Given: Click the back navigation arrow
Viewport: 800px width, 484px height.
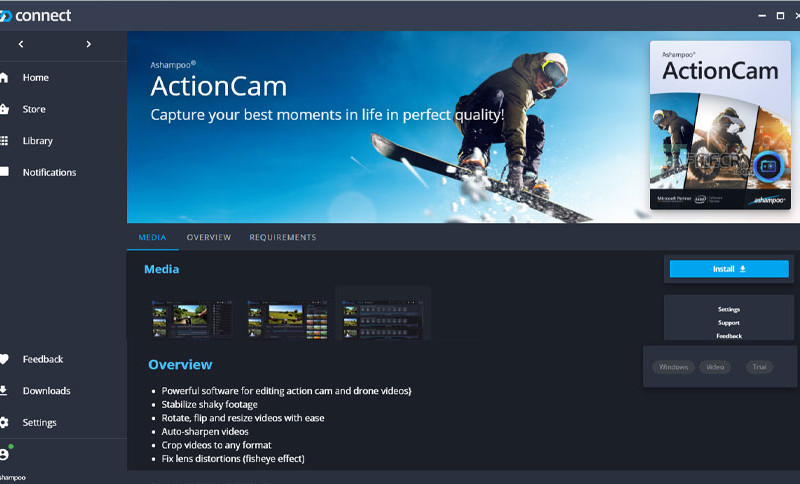Looking at the screenshot, I should pos(21,44).
